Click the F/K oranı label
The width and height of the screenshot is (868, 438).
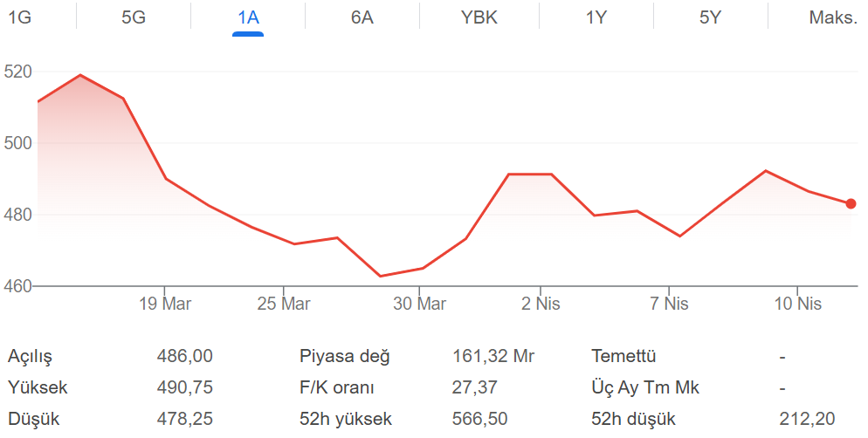coord(337,387)
